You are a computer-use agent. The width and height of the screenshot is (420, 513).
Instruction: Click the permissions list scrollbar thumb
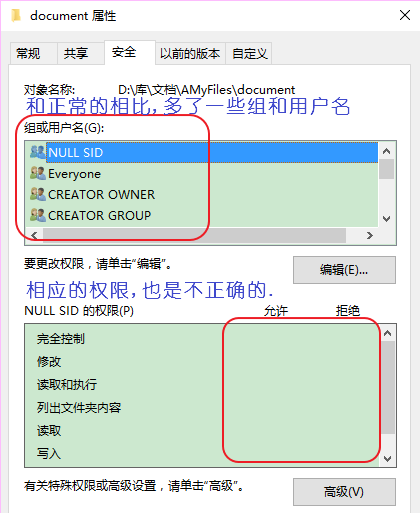click(x=387, y=387)
